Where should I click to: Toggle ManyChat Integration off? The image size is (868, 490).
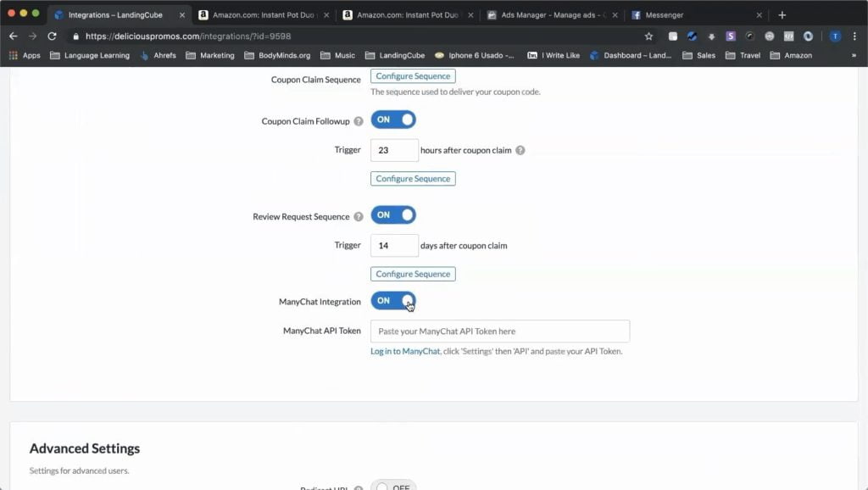tap(393, 301)
